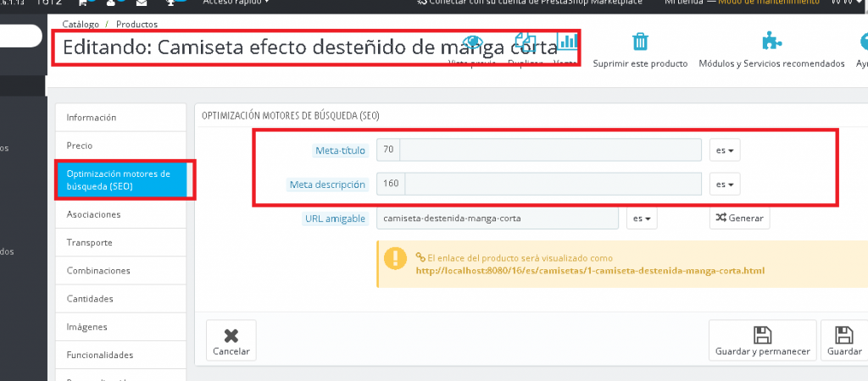Open recommended modules puzzle icon
Image resolution: width=868 pixels, height=381 pixels.
click(x=771, y=42)
